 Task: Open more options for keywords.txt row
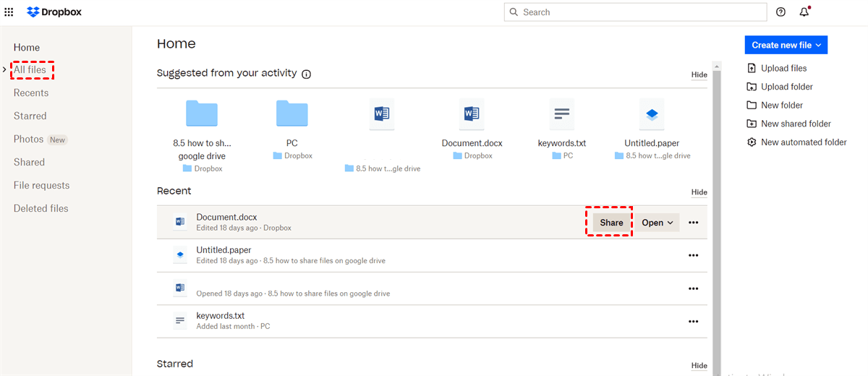[693, 322]
